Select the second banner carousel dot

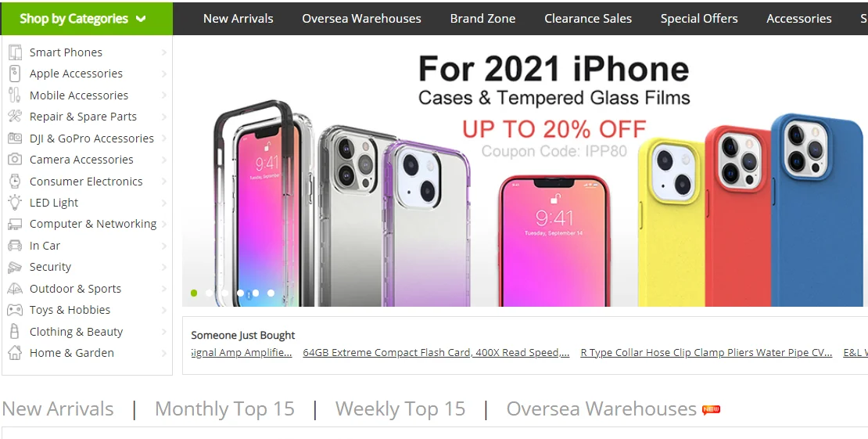(210, 293)
